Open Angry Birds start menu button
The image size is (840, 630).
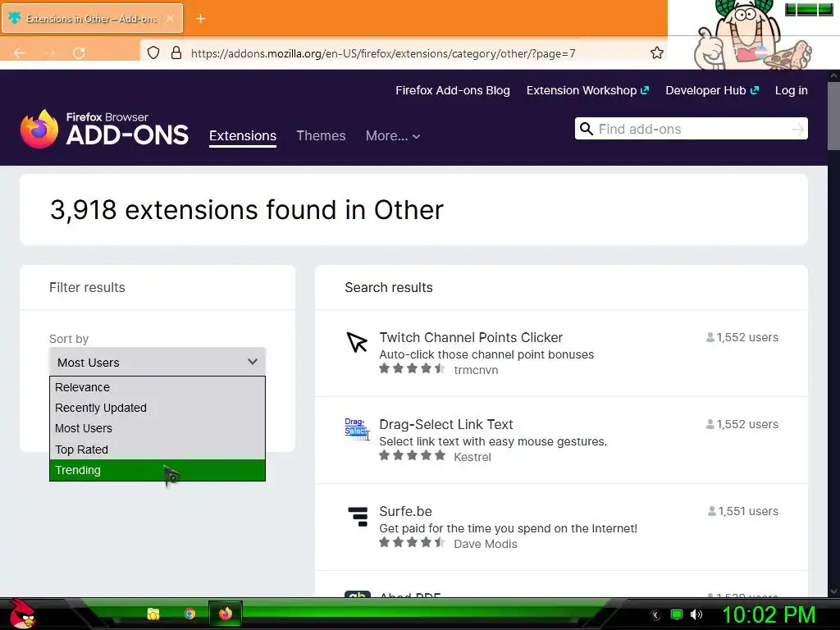tap(22, 614)
